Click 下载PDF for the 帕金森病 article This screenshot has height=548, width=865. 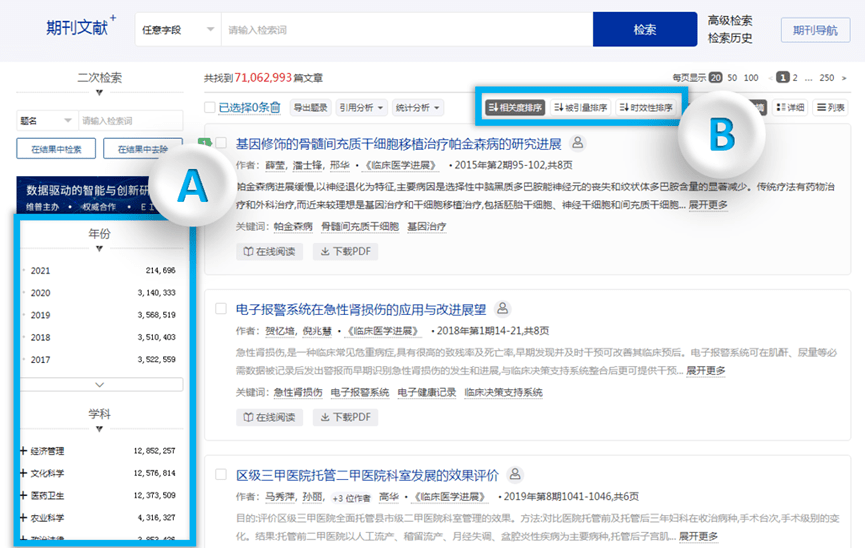tap(345, 251)
